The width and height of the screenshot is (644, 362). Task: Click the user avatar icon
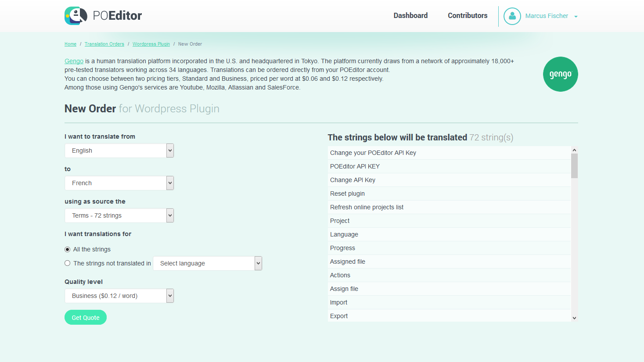(x=512, y=16)
